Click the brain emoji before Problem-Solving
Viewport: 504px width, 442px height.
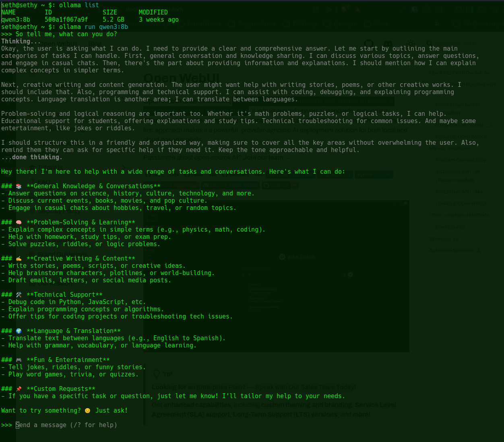click(19, 222)
